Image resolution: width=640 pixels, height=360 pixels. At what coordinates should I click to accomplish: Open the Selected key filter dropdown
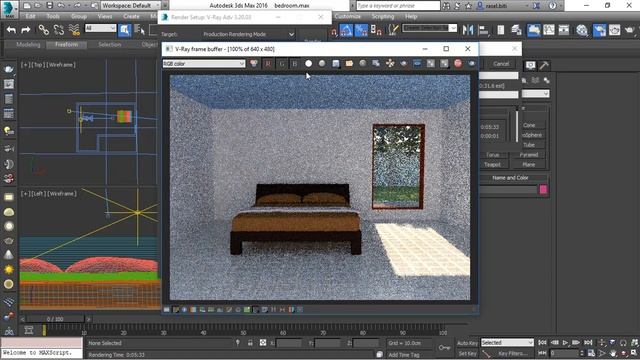[507, 342]
